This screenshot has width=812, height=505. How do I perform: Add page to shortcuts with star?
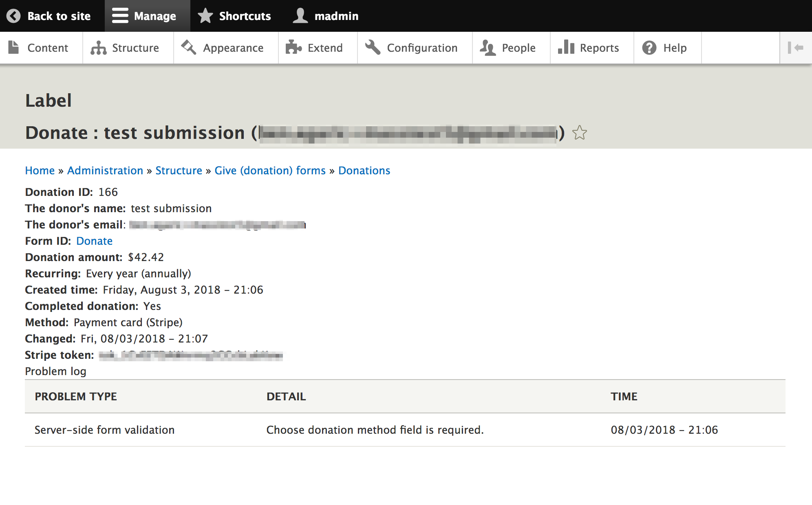[x=579, y=133]
